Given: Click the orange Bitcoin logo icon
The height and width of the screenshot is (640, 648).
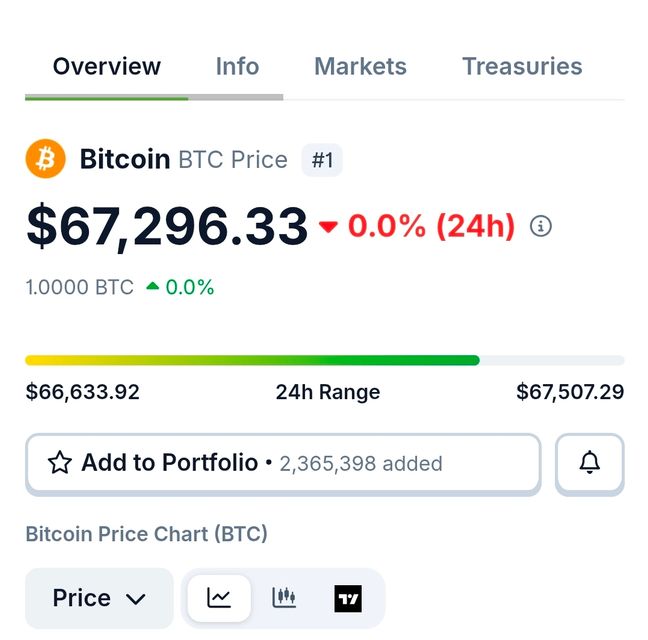Looking at the screenshot, I should pyautogui.click(x=45, y=159).
